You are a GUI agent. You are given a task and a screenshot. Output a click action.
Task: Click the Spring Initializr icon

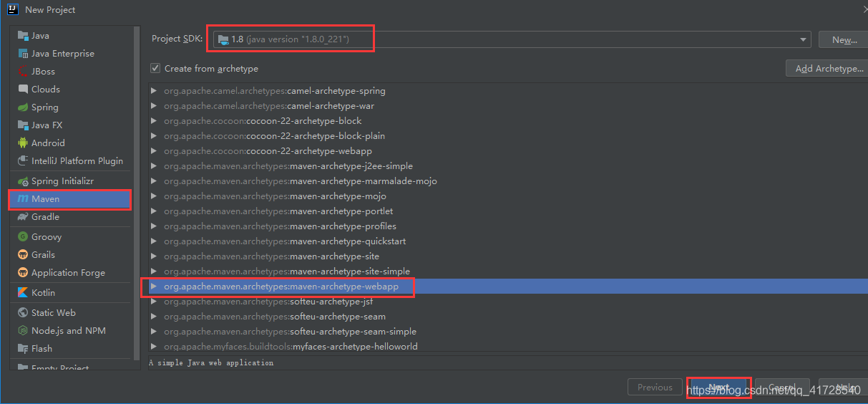click(x=23, y=181)
